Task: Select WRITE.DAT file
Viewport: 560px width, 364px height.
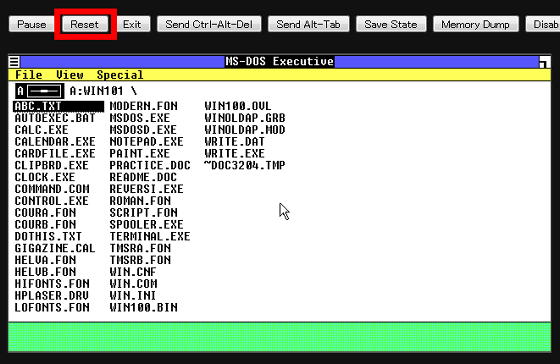Action: click(x=234, y=141)
